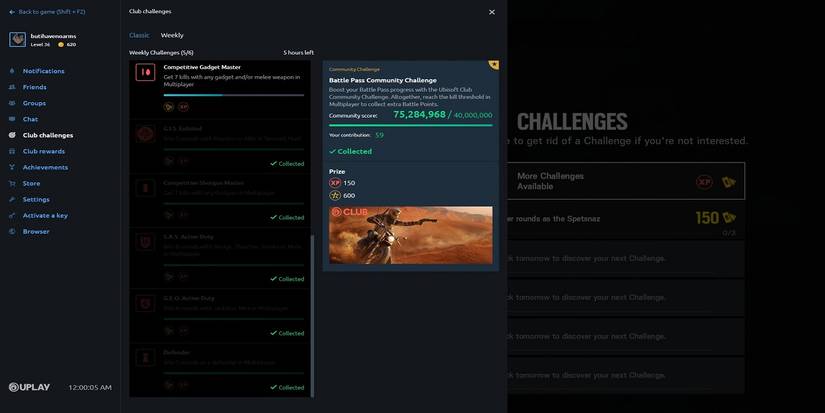
Task: Click Community score progress bar
Action: [x=410, y=125]
